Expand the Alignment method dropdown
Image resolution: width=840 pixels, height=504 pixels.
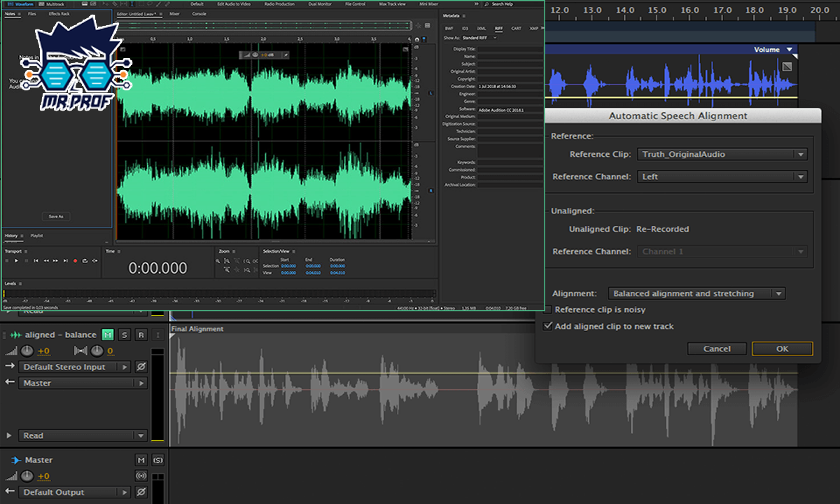click(696, 294)
